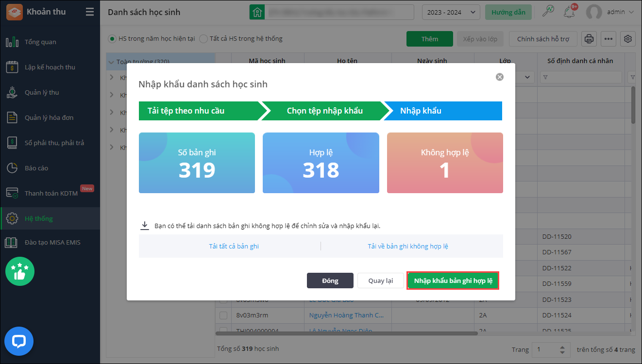
Task: Close the import dialog with X
Action: 500,77
